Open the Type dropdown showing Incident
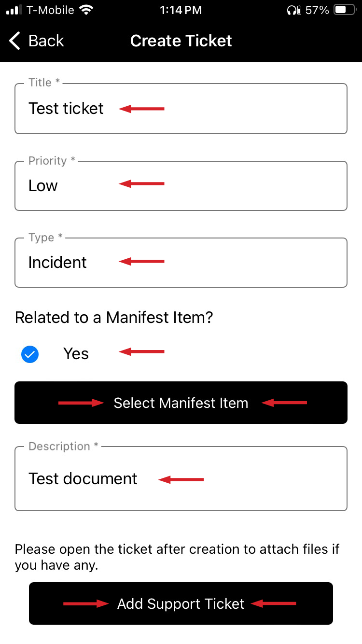The height and width of the screenshot is (644, 362). 181,263
